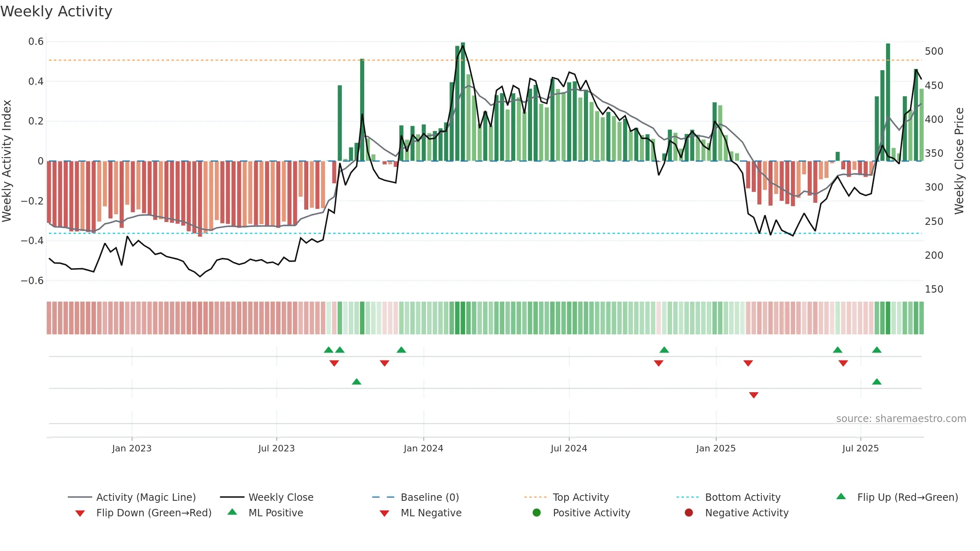Viewport: 980px width, 551px height.
Task: Select the Jul 2023 axis tick label
Action: pyautogui.click(x=276, y=449)
